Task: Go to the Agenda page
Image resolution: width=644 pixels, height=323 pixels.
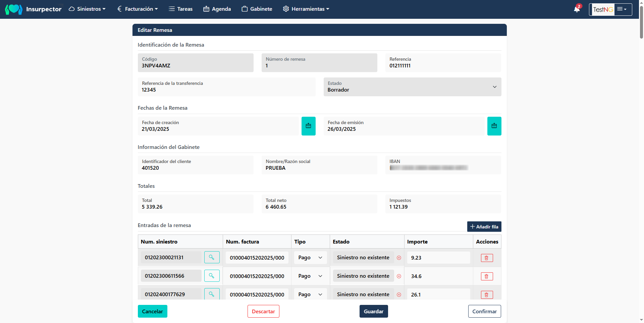Action: click(x=217, y=9)
